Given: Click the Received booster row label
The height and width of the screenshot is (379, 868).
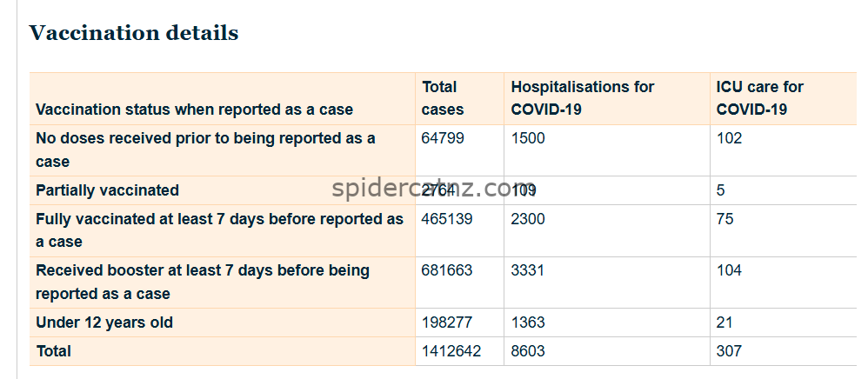Looking at the screenshot, I should [x=202, y=282].
